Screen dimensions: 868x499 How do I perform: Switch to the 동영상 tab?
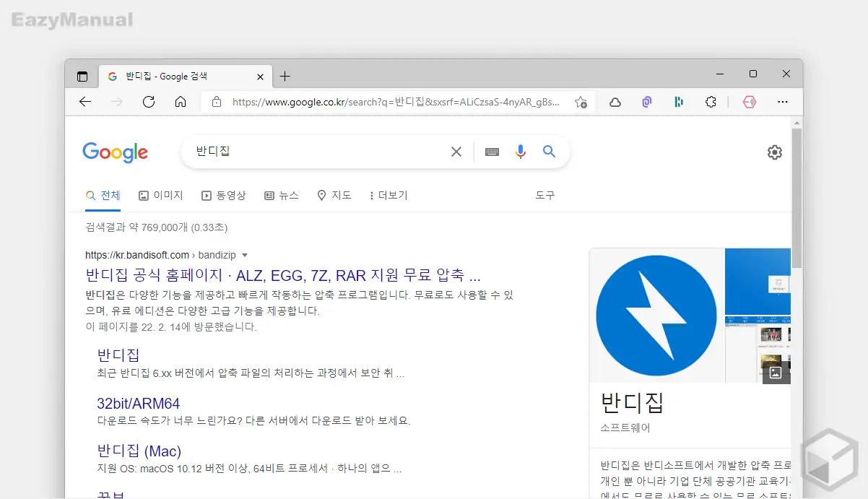click(224, 196)
